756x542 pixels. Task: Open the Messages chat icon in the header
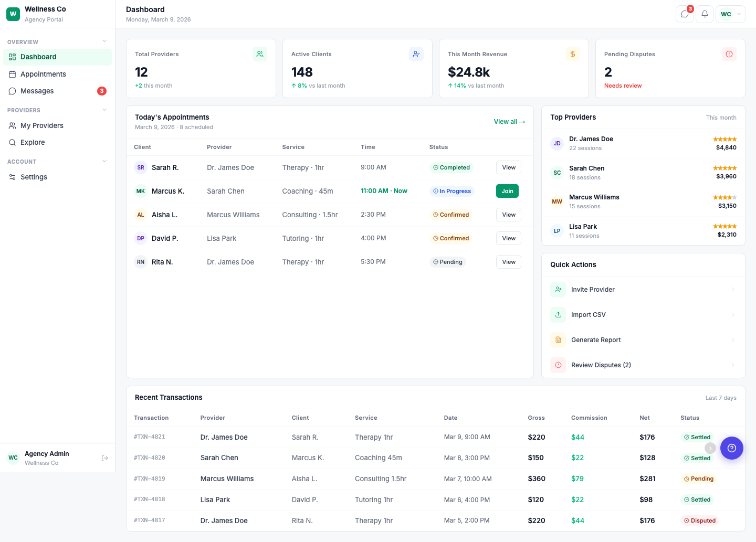point(684,14)
